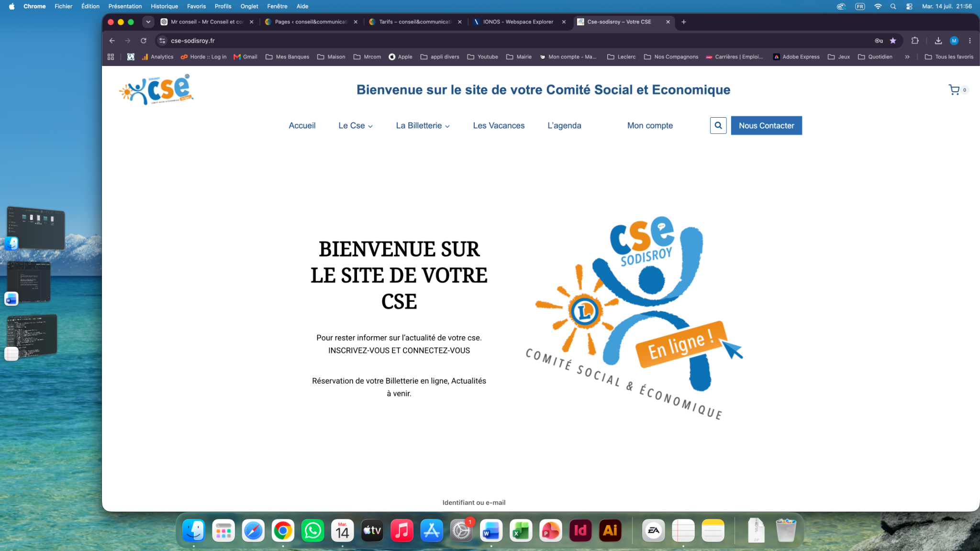The width and height of the screenshot is (980, 551).
Task: Open Chrome extensions puzzle icon
Action: point(915,41)
